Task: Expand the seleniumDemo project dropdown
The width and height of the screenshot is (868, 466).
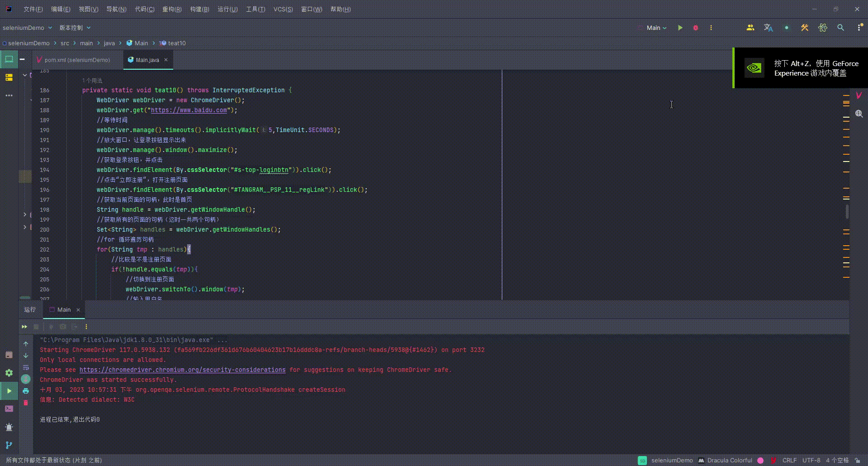Action: point(27,28)
